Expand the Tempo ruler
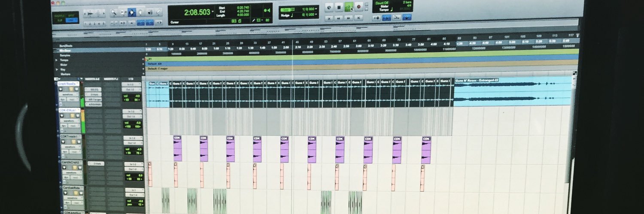Image resolution: width=644 pixels, height=214 pixels. click(56, 60)
